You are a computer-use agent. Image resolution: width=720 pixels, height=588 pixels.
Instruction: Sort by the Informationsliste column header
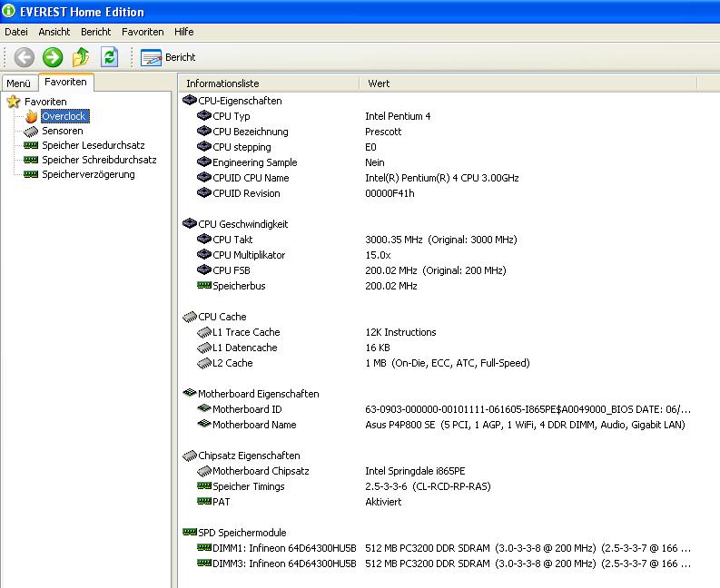pos(269,83)
